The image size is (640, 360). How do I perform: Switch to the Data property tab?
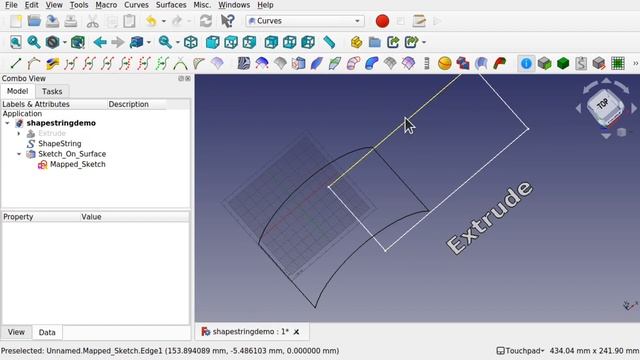click(47, 332)
